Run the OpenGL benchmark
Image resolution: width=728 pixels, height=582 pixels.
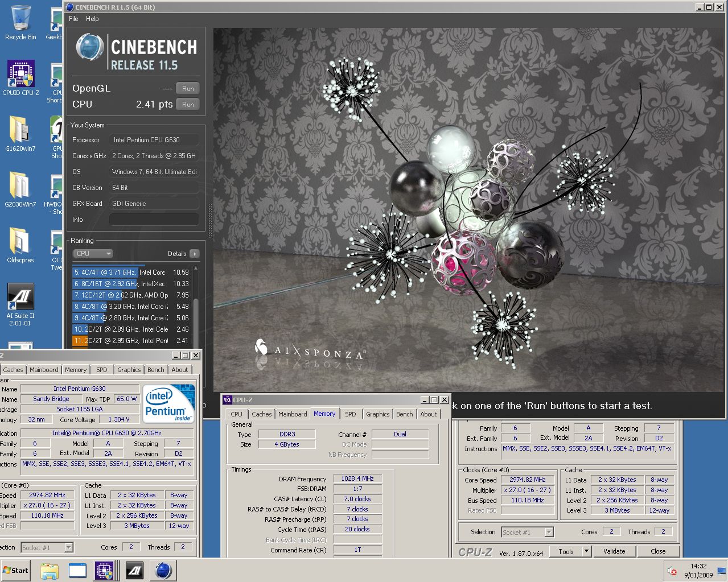(188, 89)
